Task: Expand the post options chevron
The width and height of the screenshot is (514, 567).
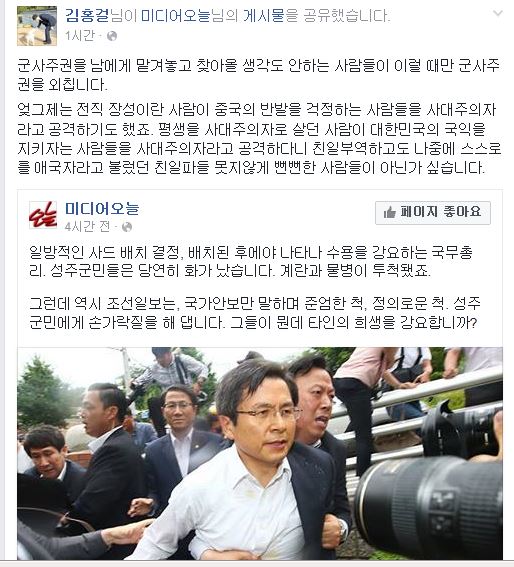Action: pos(498,13)
